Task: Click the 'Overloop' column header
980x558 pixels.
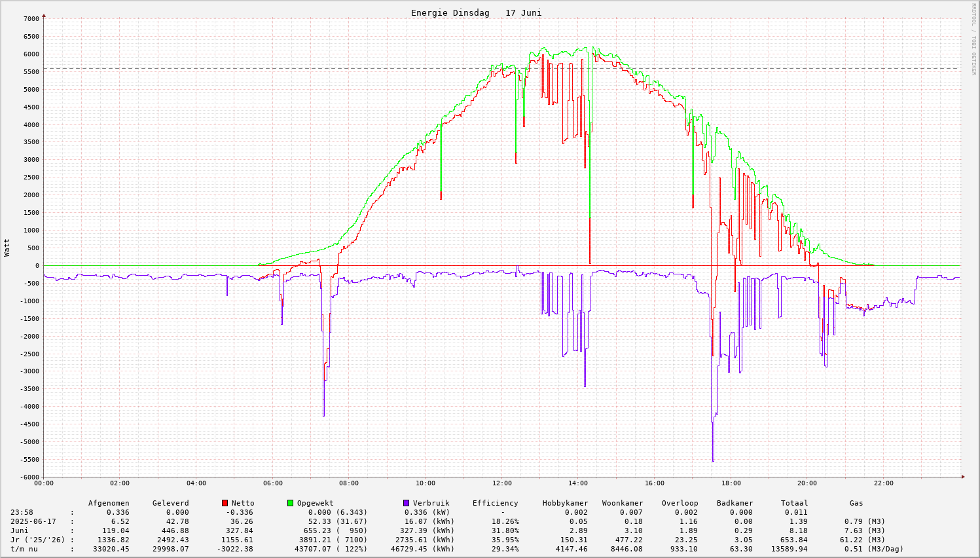Action: (680, 503)
